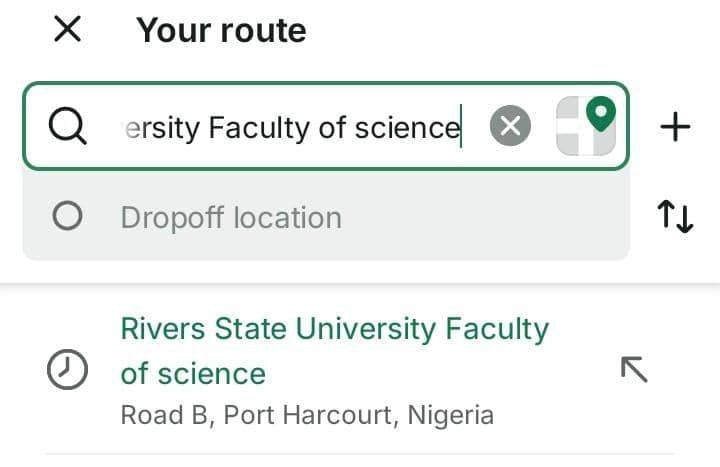Viewport: 720px width, 467px height.
Task: Select Rivers State University Faculty suggestion
Action: pos(334,329)
